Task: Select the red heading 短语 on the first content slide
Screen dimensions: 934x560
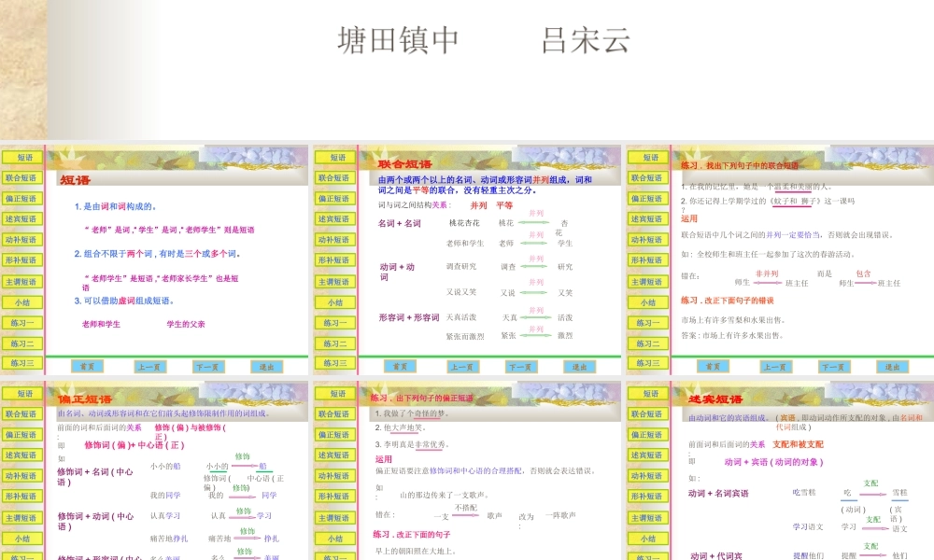Action: point(75,180)
